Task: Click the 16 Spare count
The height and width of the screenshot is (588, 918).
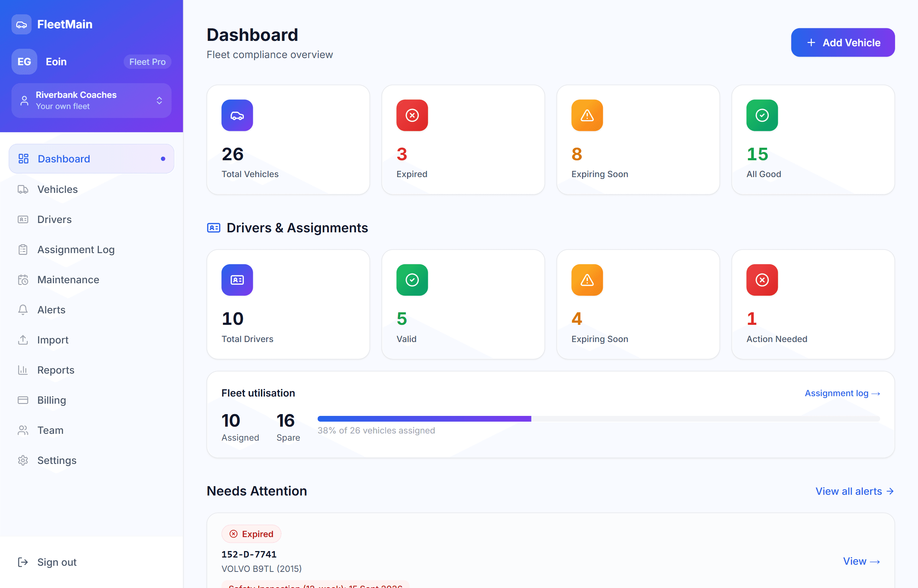Action: point(288,427)
